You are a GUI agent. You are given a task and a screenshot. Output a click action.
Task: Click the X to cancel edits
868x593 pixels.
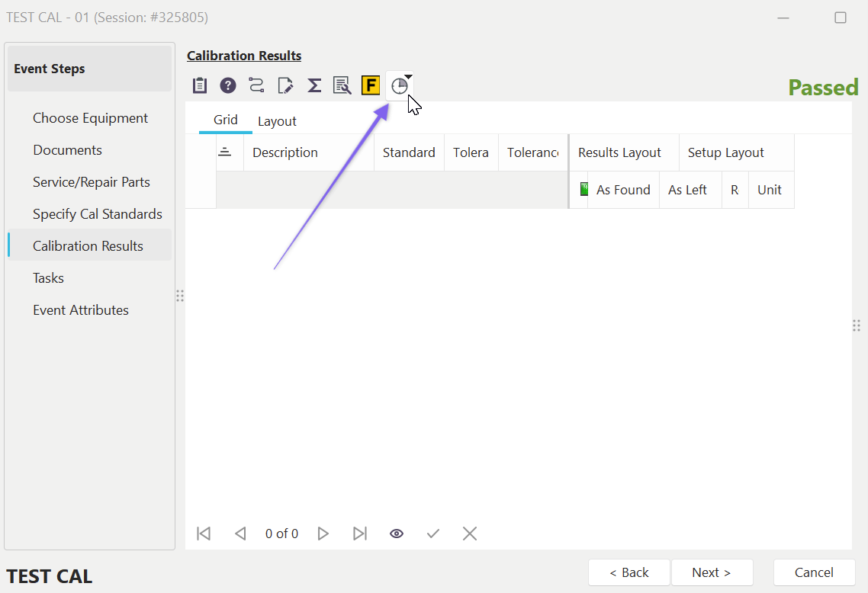tap(470, 534)
